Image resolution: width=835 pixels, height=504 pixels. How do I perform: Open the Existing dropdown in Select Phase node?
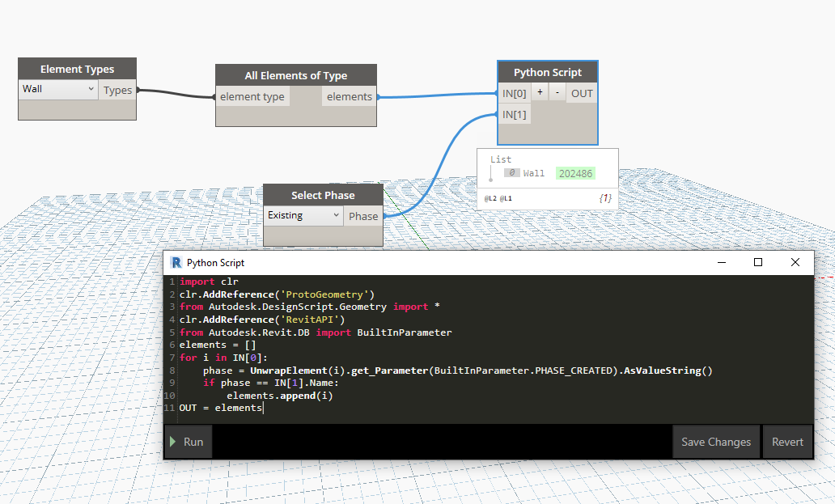(303, 215)
